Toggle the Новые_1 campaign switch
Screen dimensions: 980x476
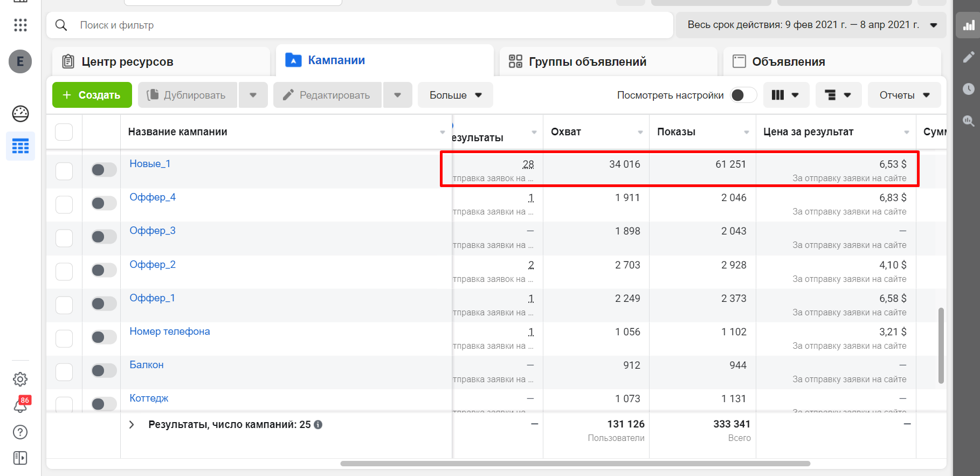104,170
